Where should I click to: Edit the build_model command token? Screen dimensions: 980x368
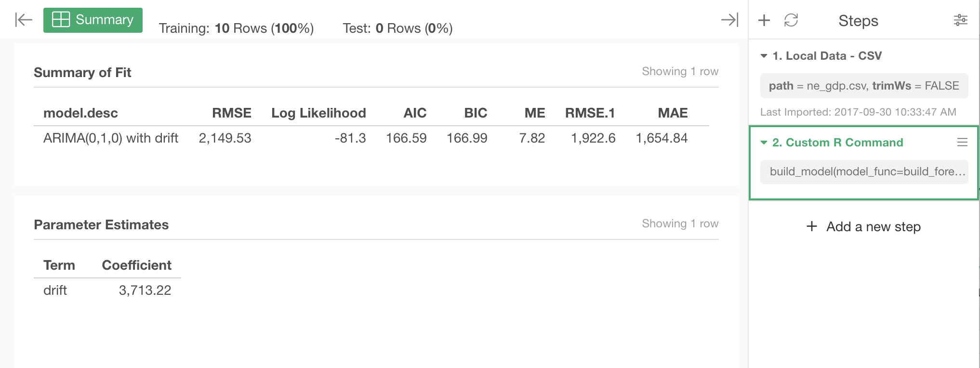click(864, 172)
